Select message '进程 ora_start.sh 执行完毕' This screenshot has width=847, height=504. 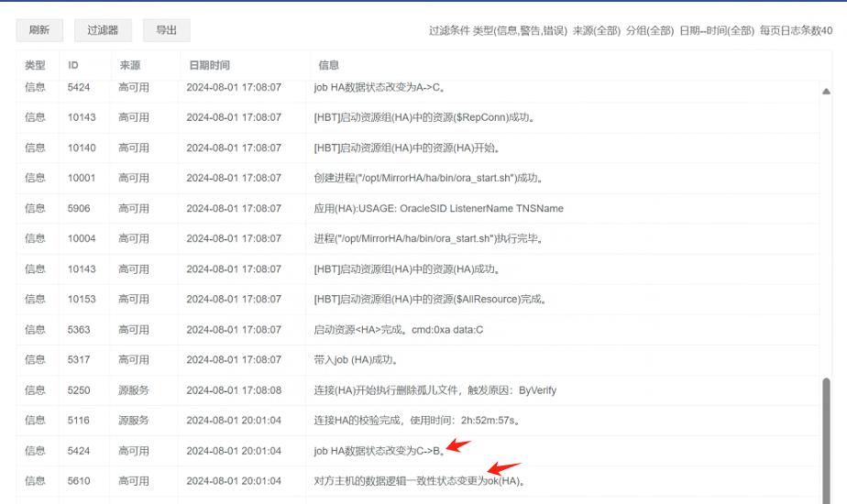428,239
